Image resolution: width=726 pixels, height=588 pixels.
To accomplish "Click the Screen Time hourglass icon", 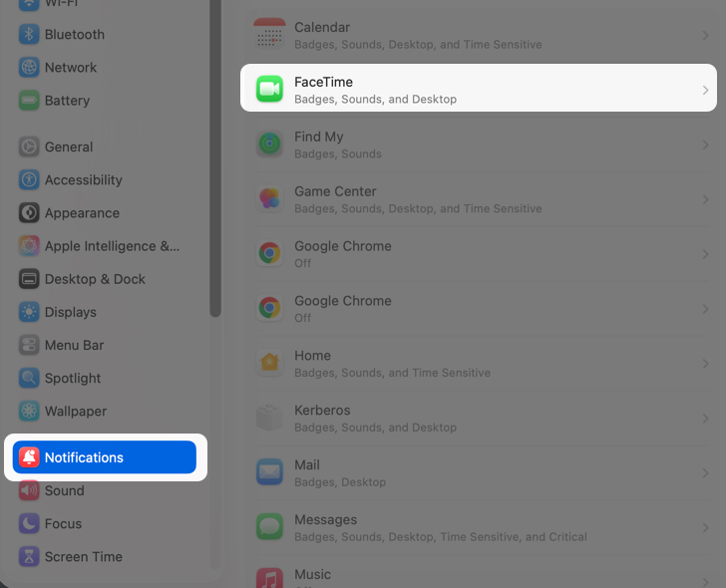I will tap(29, 557).
